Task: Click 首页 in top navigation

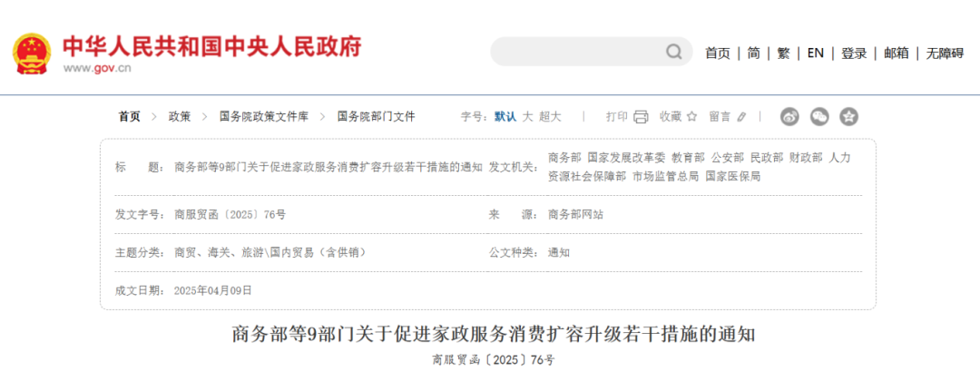Action: 718,53
